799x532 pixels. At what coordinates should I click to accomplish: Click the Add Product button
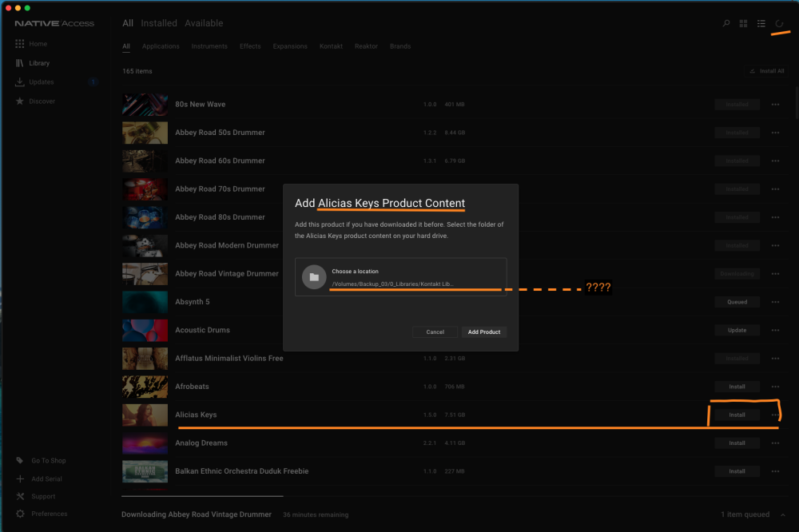pos(484,332)
